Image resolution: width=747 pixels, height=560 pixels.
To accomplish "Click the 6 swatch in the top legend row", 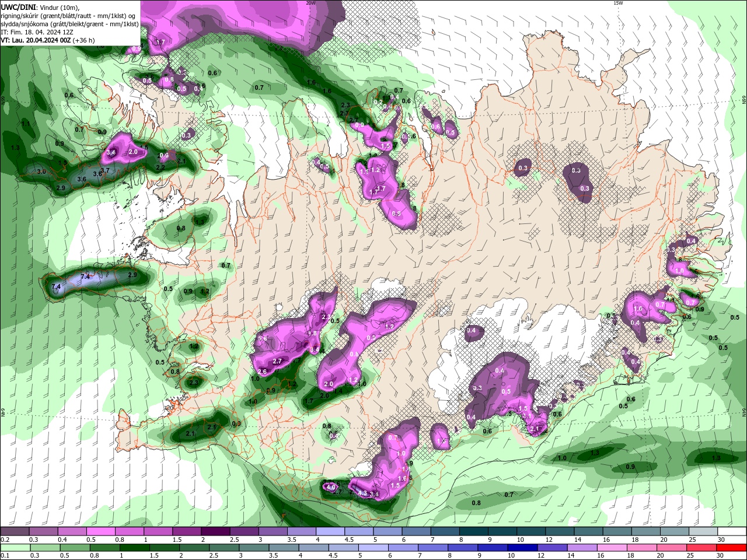I will coord(415,531).
